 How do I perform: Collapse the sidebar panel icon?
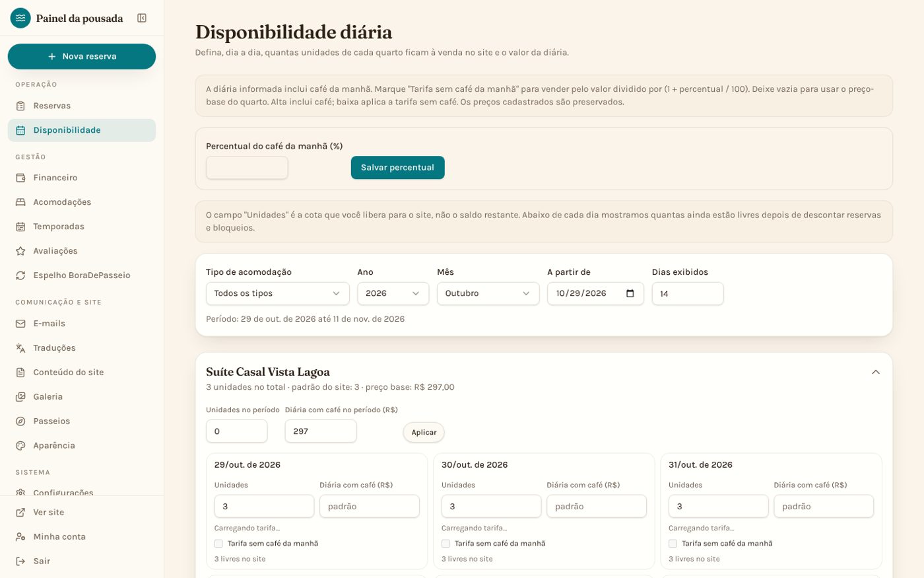(x=142, y=18)
